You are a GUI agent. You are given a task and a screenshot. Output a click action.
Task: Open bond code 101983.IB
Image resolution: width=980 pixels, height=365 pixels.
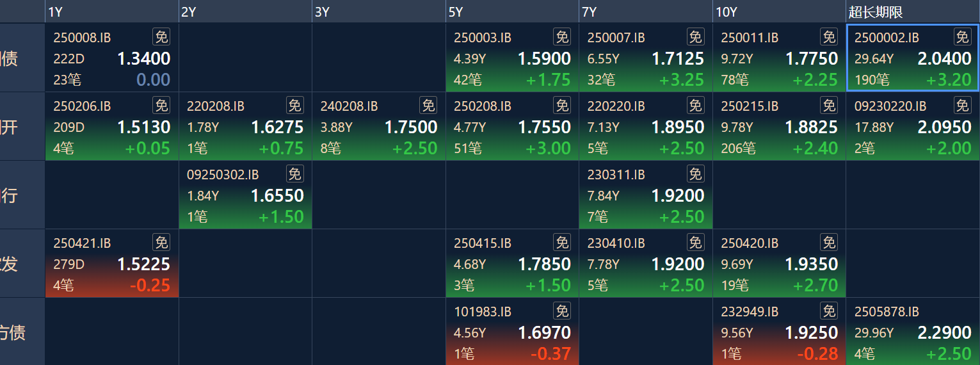coord(483,312)
